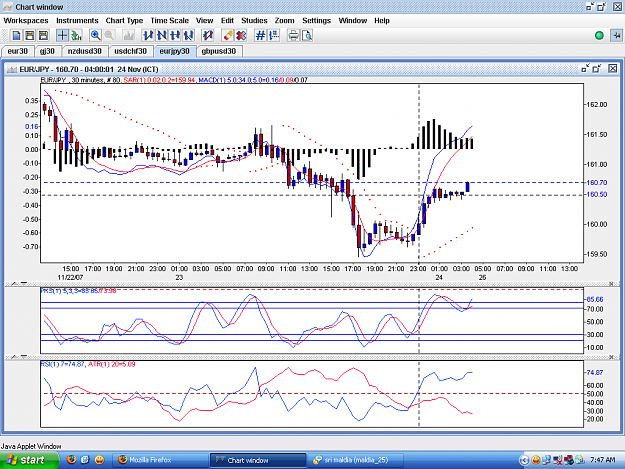Open the Help menu
This screenshot has height=469, width=625.
pos(381,20)
